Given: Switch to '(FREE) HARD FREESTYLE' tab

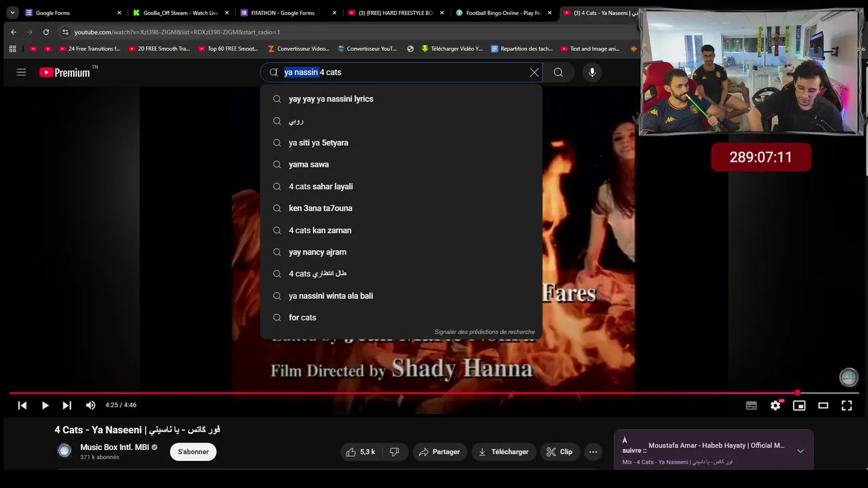Looking at the screenshot, I should tap(397, 12).
